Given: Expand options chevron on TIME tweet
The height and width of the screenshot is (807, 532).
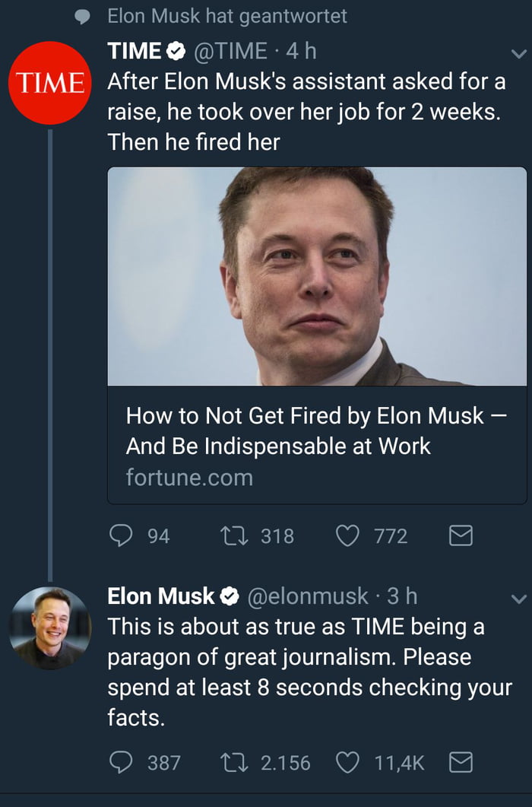Looking at the screenshot, I should click(518, 53).
